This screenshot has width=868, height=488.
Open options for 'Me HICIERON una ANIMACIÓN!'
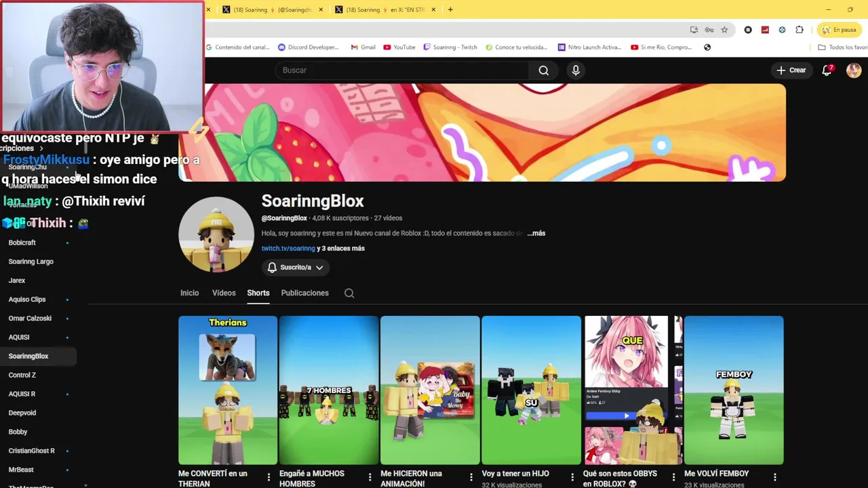471,477
